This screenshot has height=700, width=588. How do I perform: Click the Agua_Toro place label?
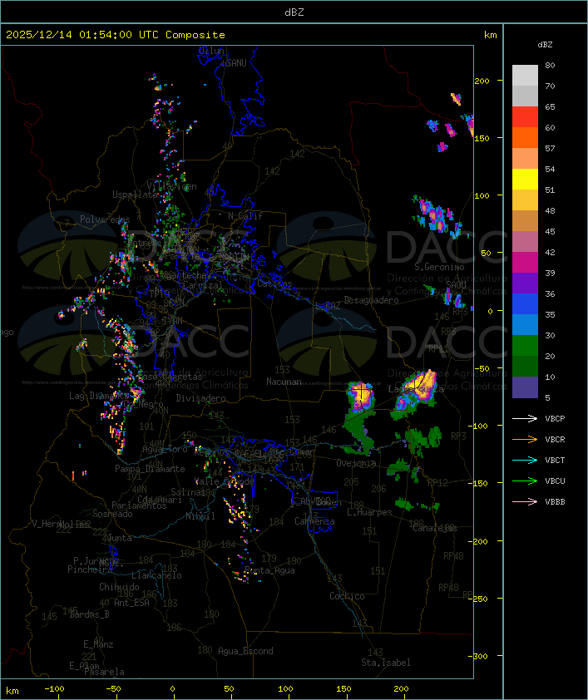point(165,449)
